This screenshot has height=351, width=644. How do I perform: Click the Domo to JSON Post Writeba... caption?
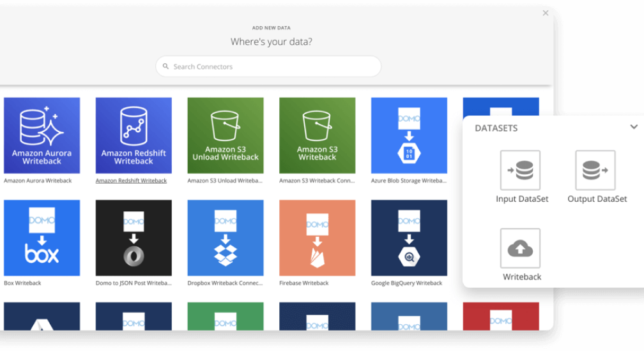pyautogui.click(x=134, y=283)
